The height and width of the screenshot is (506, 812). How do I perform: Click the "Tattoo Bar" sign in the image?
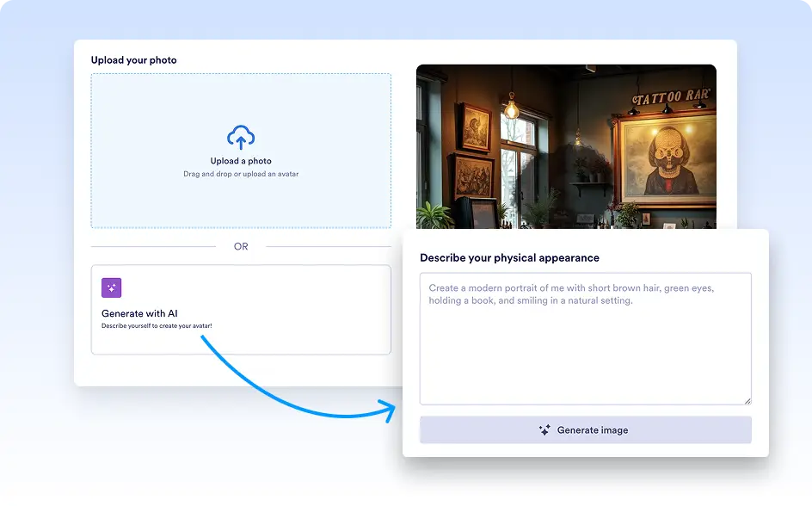coord(670,99)
